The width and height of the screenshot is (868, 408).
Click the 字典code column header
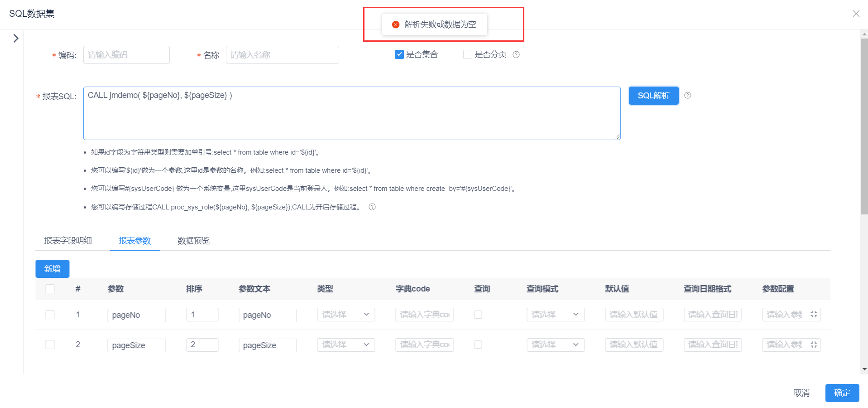point(412,289)
